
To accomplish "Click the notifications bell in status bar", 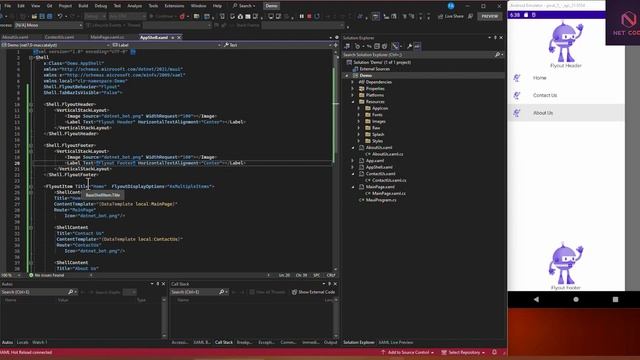I will [494, 352].
